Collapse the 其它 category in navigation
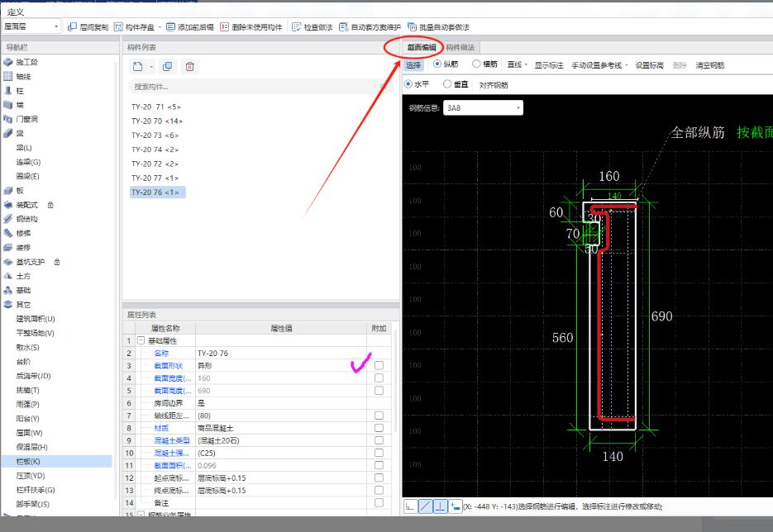Image resolution: width=773 pixels, height=532 pixels. pyautogui.click(x=8, y=305)
